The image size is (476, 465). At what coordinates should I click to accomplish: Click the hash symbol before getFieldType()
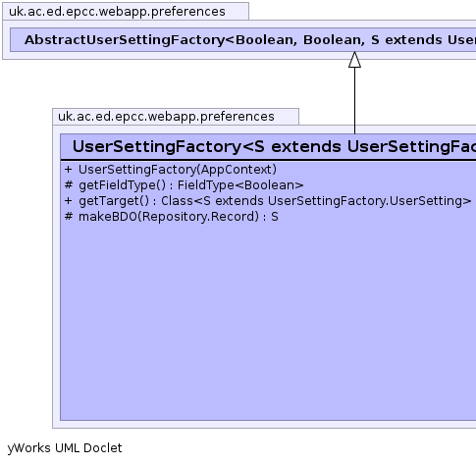coord(69,185)
